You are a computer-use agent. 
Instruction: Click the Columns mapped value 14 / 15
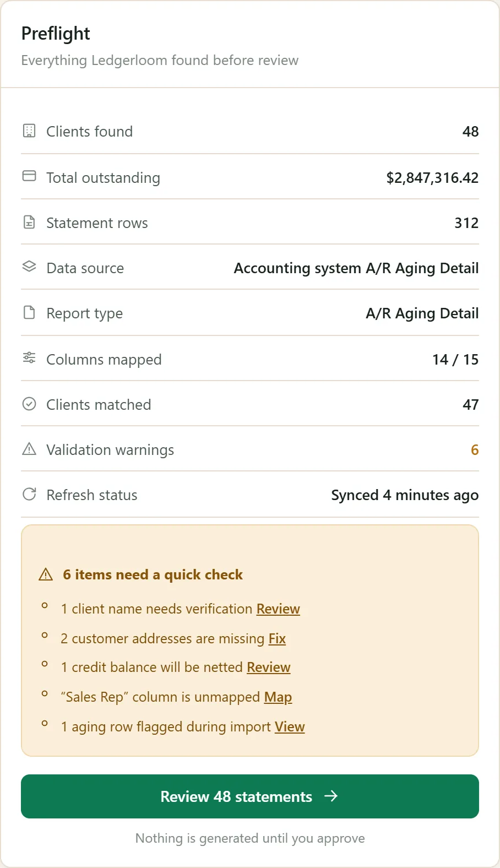pyautogui.click(x=455, y=360)
